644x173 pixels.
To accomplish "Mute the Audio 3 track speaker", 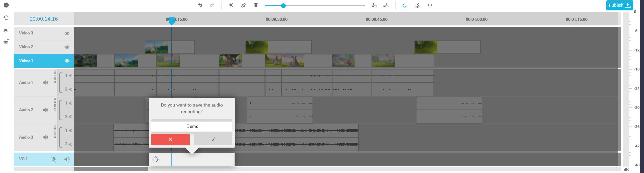I will [45, 137].
